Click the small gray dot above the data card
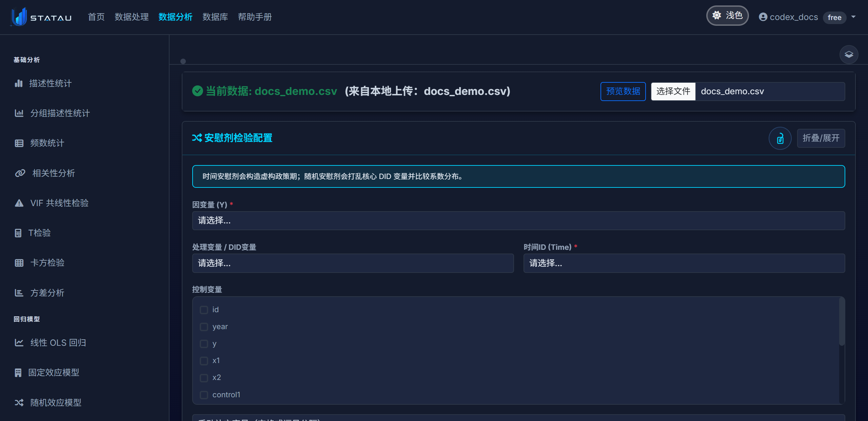 (183, 61)
